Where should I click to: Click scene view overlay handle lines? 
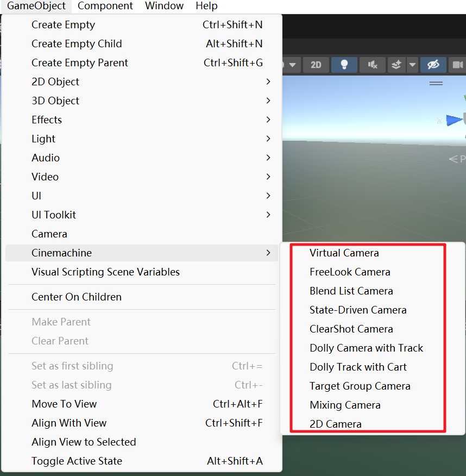(436, 83)
